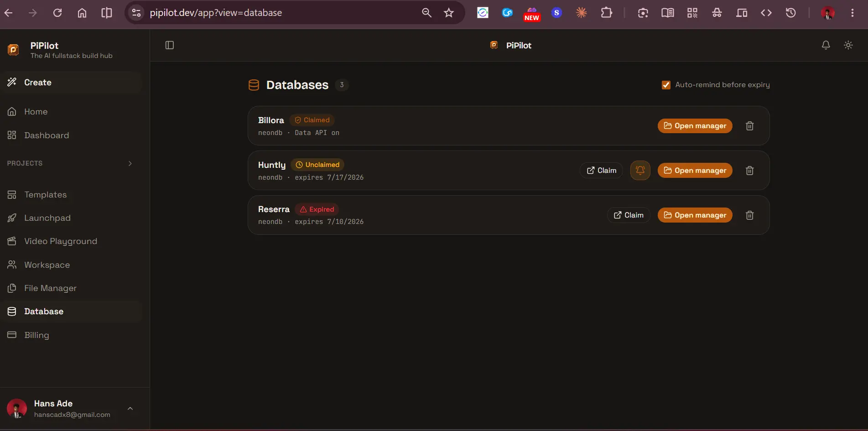The width and height of the screenshot is (868, 431).
Task: Click the screenshot capture icon in toolbar
Action: click(643, 13)
